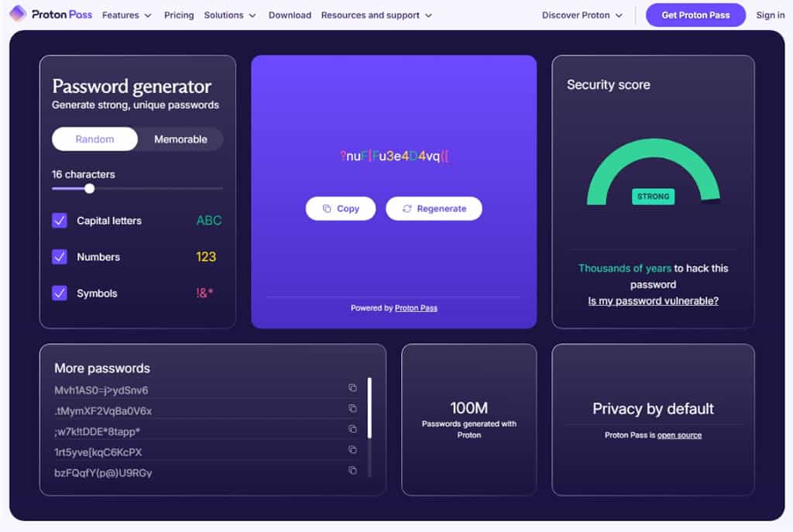The image size is (793, 532).
Task: Expand the Features menu
Action: coord(126,15)
